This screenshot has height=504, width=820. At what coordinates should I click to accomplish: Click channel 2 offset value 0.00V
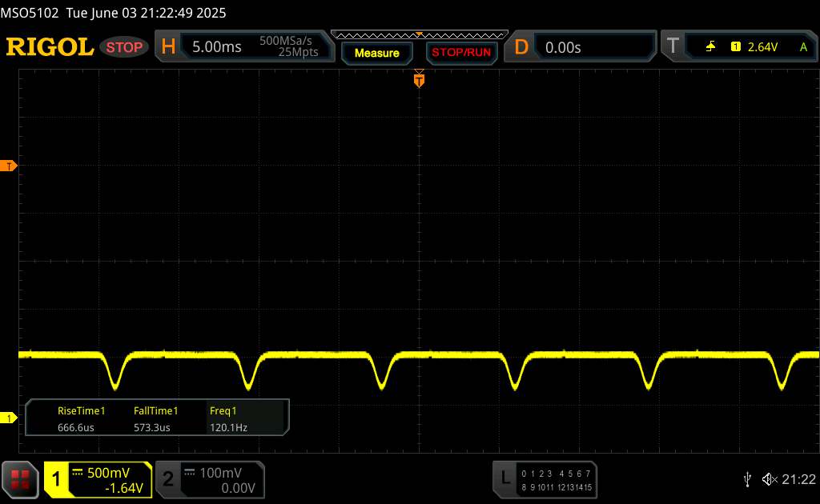pos(238,488)
